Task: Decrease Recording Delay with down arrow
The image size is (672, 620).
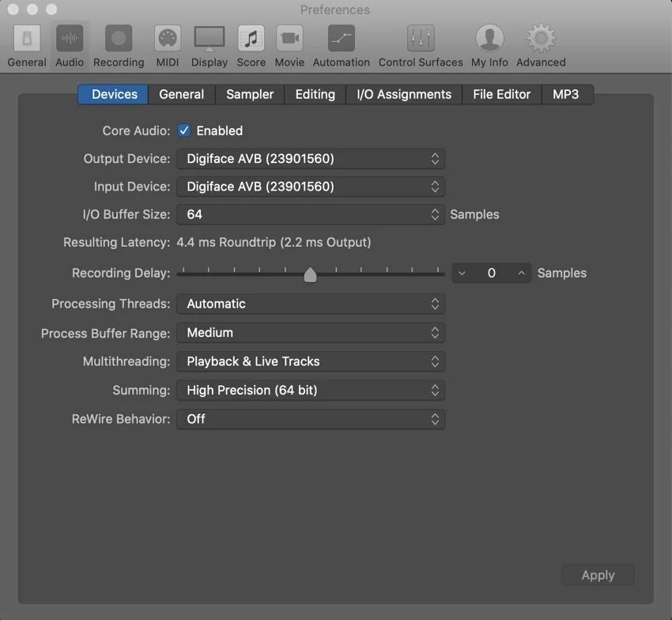Action: coord(462,273)
